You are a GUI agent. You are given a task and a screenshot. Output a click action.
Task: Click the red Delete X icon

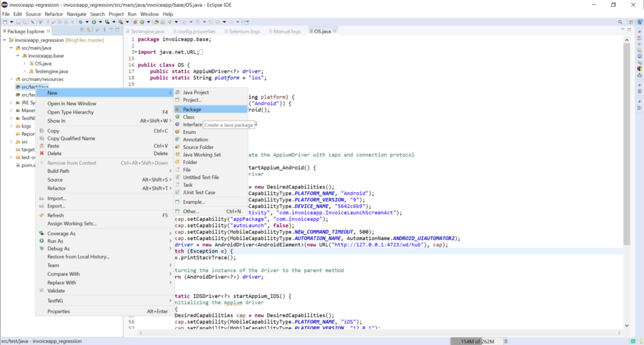[42, 153]
